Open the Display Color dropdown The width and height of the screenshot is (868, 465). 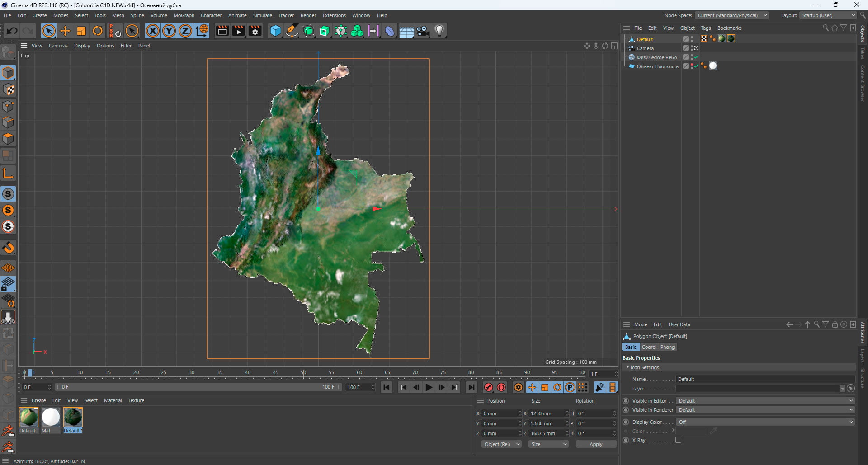(765, 422)
